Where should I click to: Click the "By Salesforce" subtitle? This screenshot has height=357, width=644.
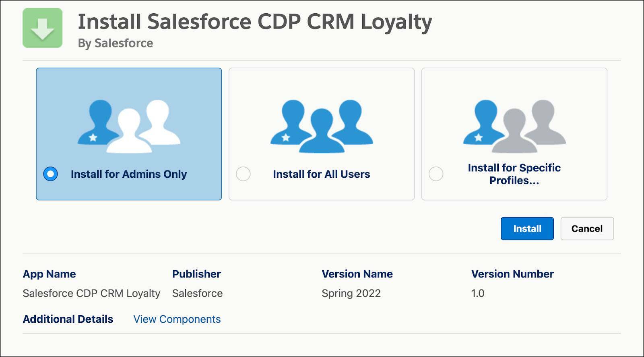(x=116, y=43)
